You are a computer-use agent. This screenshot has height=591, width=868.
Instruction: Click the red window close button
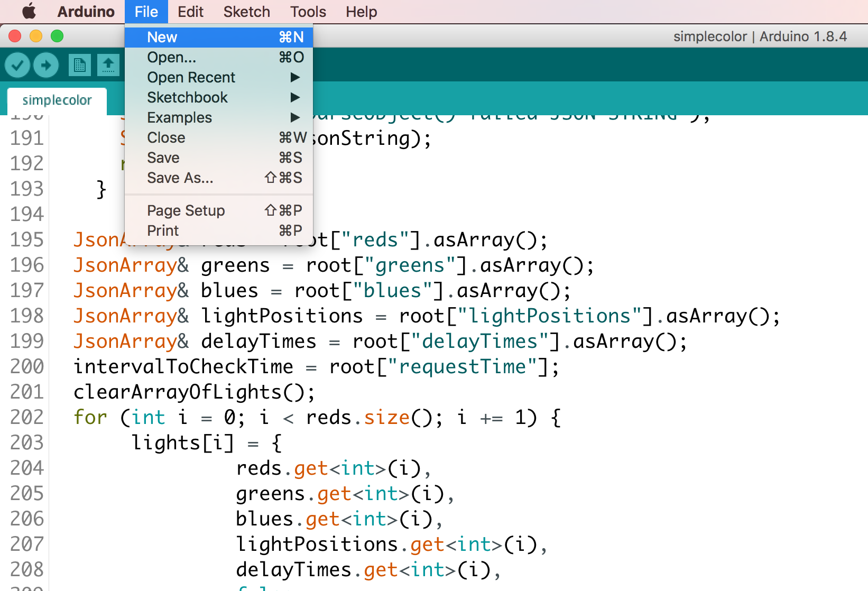coord(15,36)
